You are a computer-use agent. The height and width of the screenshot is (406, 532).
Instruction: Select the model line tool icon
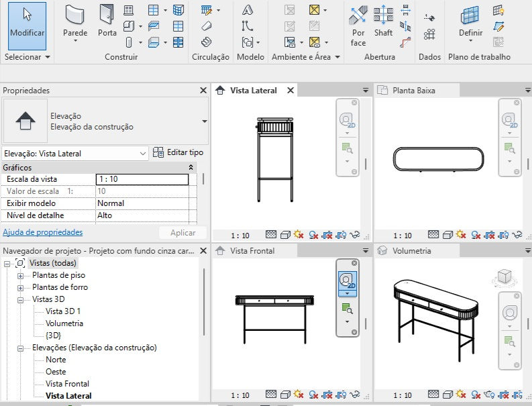click(x=248, y=26)
